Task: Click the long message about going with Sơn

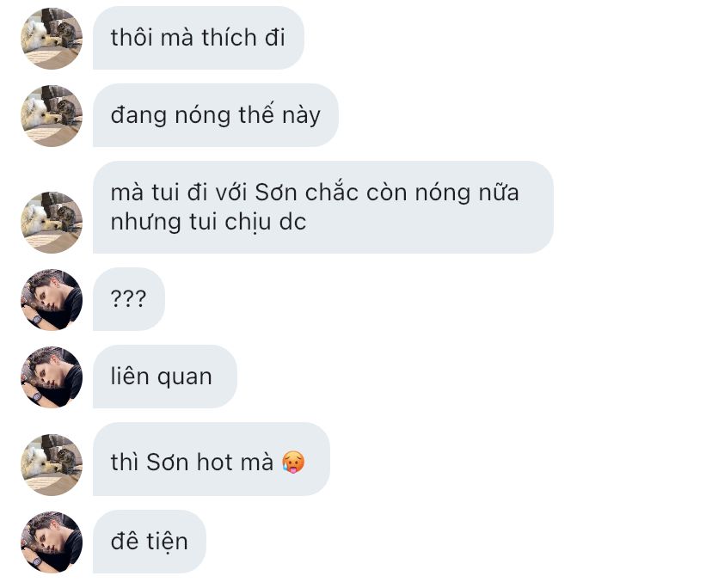Action: pyautogui.click(x=322, y=207)
